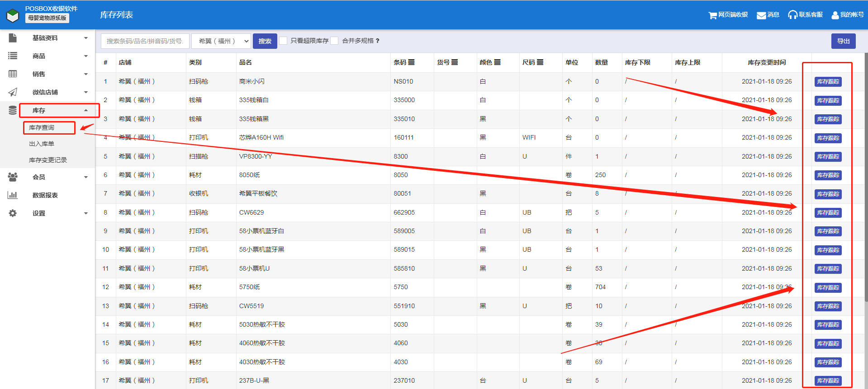868x389 pixels.
Task: Select the 会员 menu label
Action: click(x=39, y=177)
